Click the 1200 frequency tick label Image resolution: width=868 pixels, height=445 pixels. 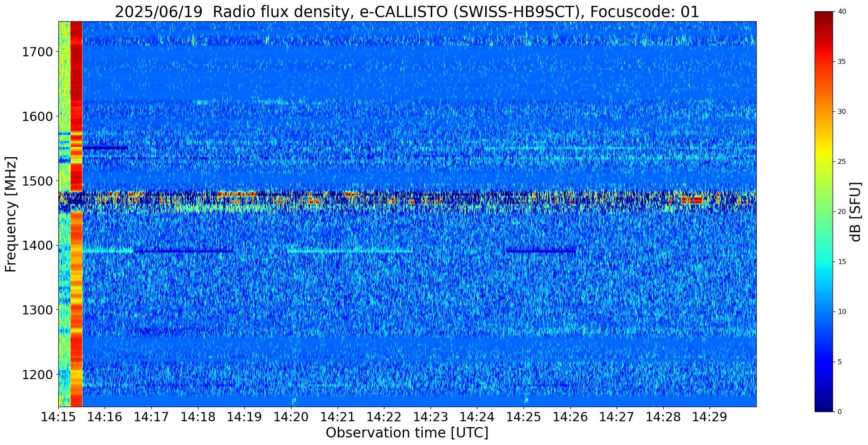[x=37, y=375]
